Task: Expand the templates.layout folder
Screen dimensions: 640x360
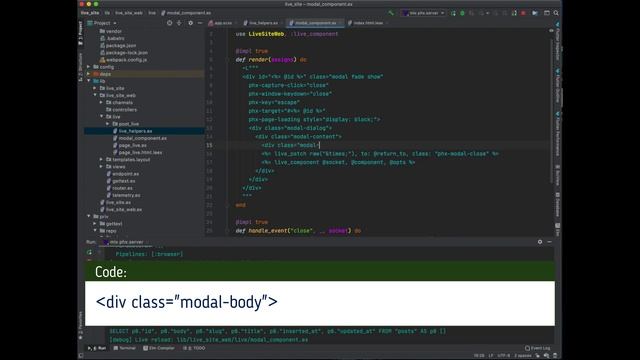Action: [x=101, y=160]
